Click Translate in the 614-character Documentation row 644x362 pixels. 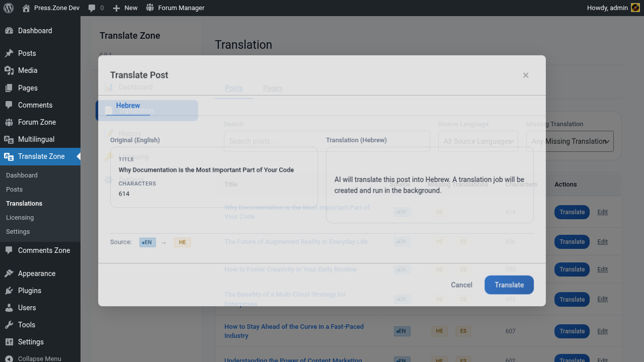pos(572,212)
